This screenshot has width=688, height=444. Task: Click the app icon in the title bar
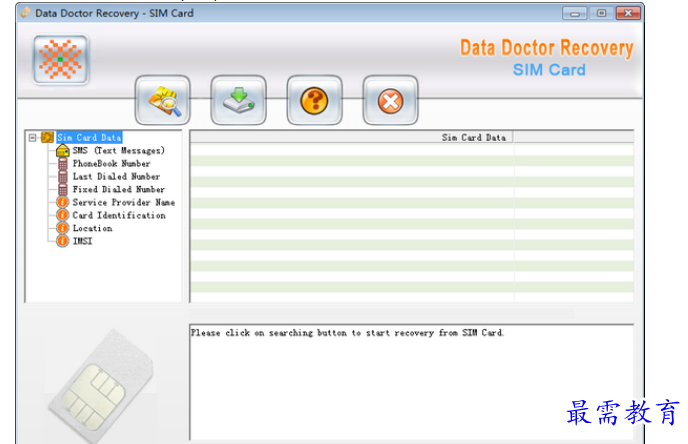[x=25, y=13]
